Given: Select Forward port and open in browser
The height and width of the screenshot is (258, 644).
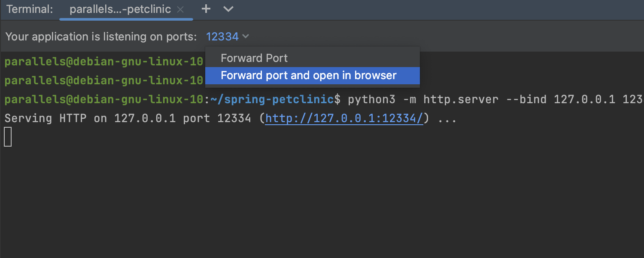Looking at the screenshot, I should 308,76.
